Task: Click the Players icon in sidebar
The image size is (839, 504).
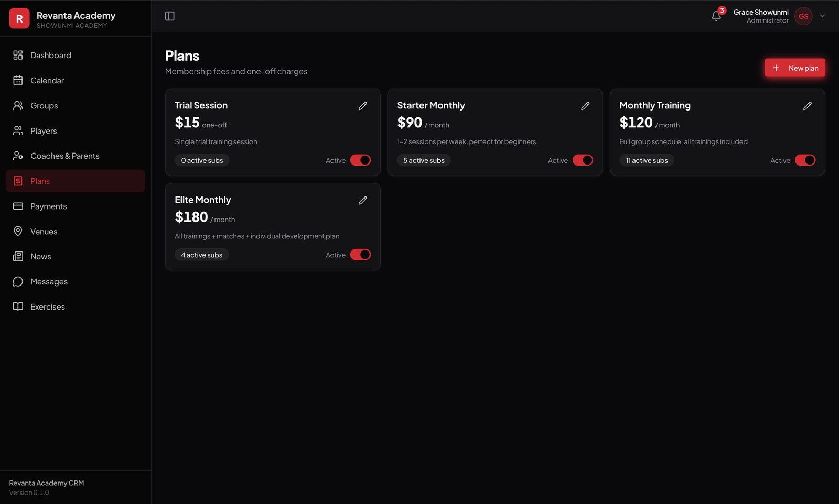Action: [18, 130]
